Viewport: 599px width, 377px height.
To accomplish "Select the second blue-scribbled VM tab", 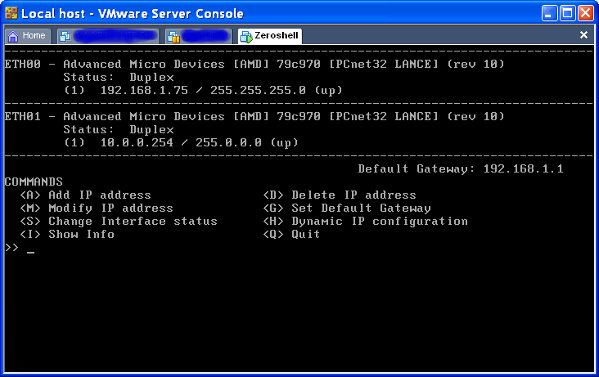I will [199, 36].
